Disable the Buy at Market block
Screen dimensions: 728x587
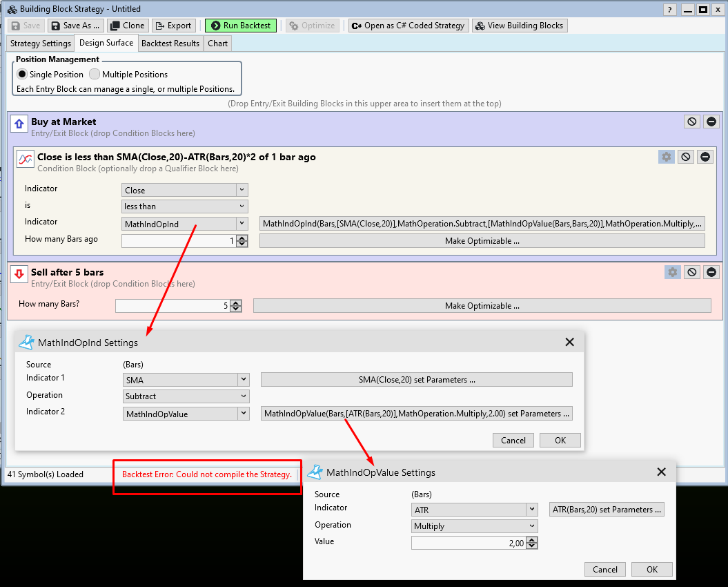click(691, 122)
